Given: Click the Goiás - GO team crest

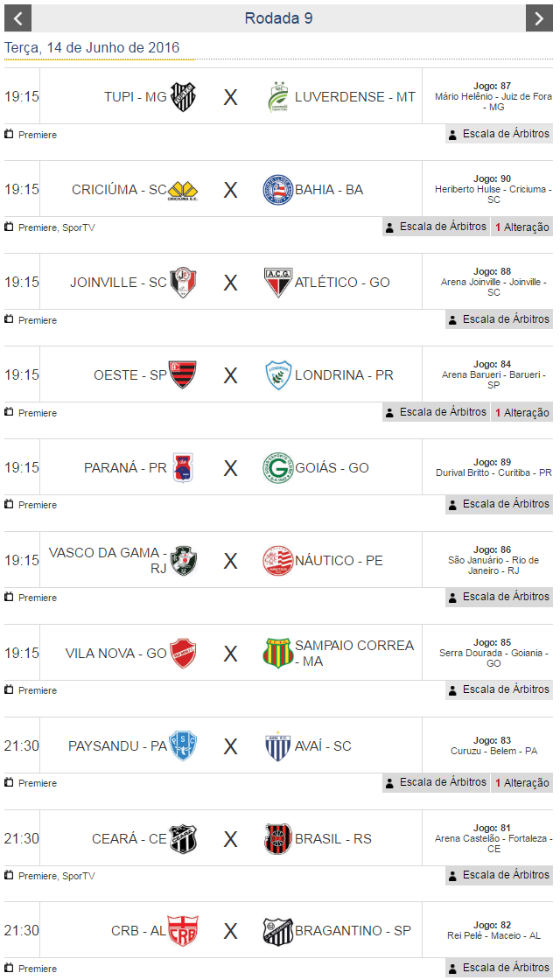Looking at the screenshot, I should pos(277,467).
